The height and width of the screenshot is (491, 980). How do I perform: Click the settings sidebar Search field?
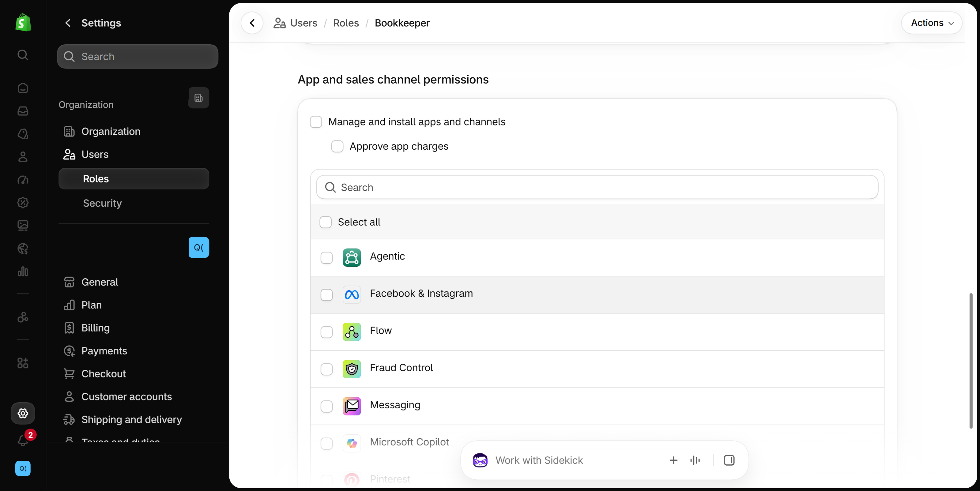[x=138, y=57]
